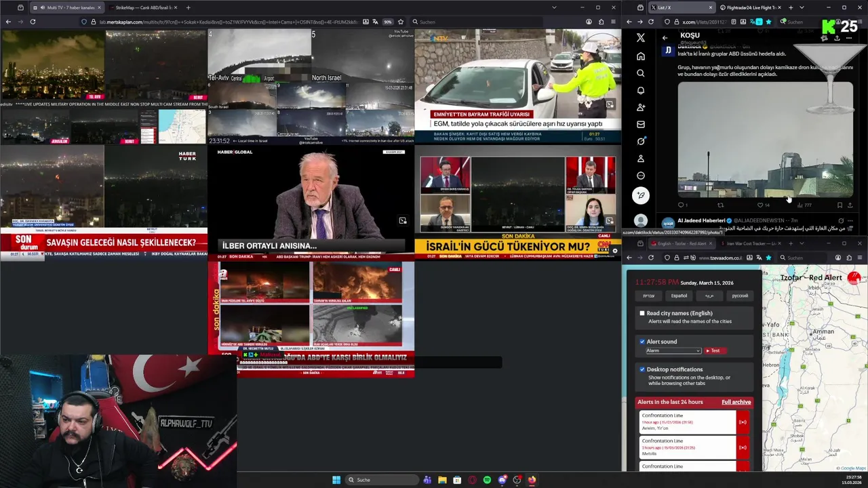
Task: Open Discord from the taskbar
Action: pyautogui.click(x=502, y=480)
